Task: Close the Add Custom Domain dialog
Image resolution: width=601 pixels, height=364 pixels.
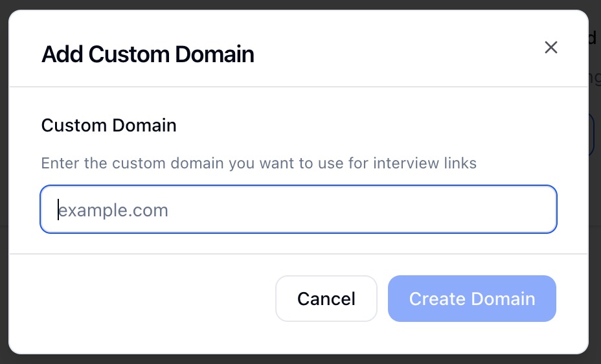Action: (550, 47)
